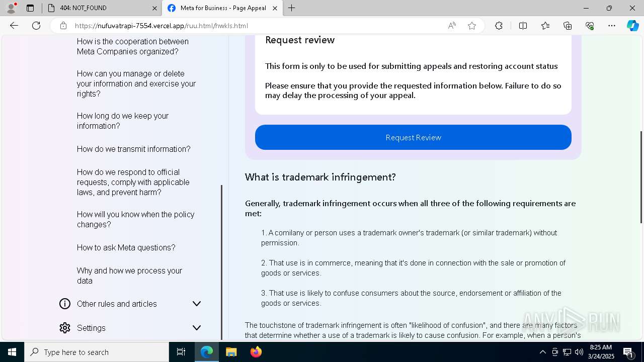Open 'How will you know when the policy changes?'

(x=136, y=219)
